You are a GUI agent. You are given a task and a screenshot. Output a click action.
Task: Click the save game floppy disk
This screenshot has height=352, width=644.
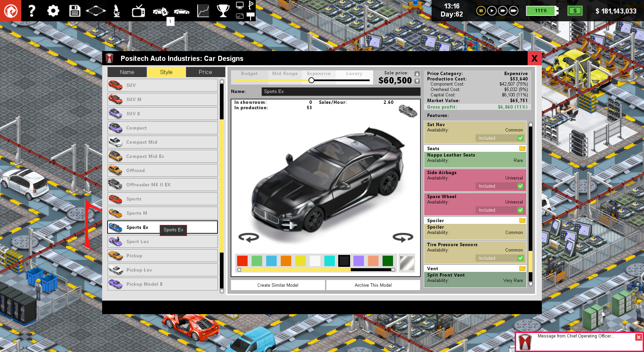tap(74, 10)
